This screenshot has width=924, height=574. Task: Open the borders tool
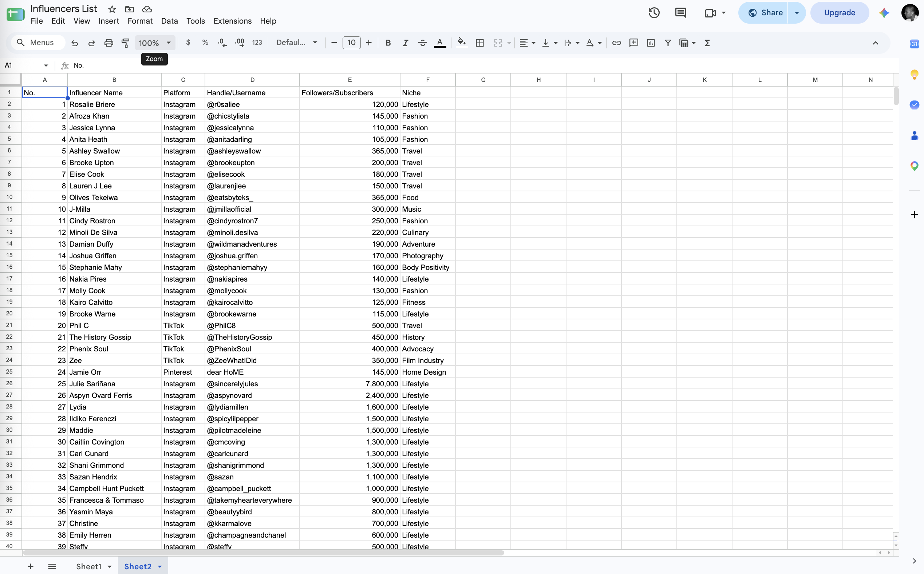pyautogui.click(x=479, y=43)
